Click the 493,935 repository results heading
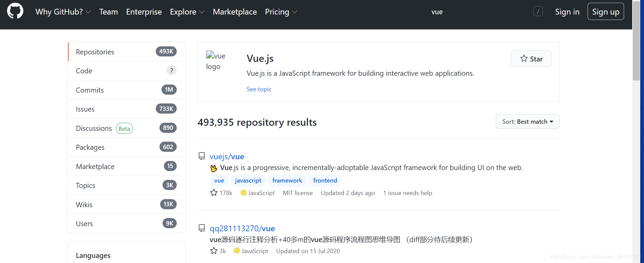The width and height of the screenshot is (644, 263). tap(257, 122)
